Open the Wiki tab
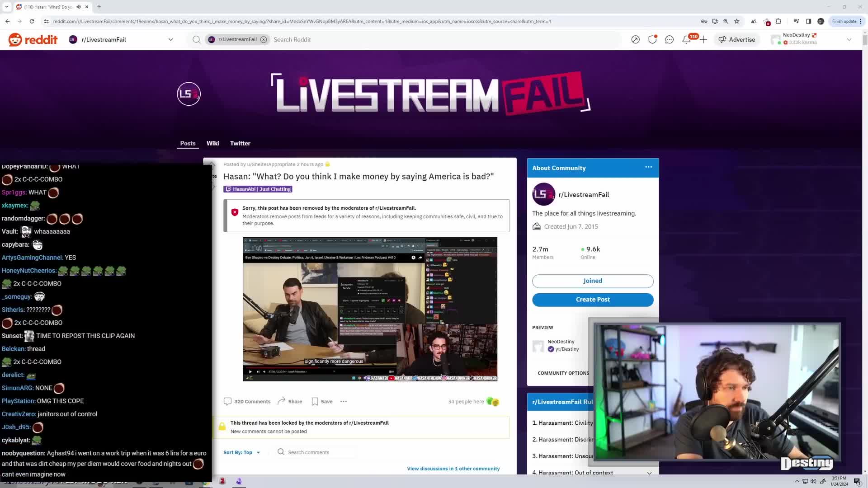 (212, 143)
